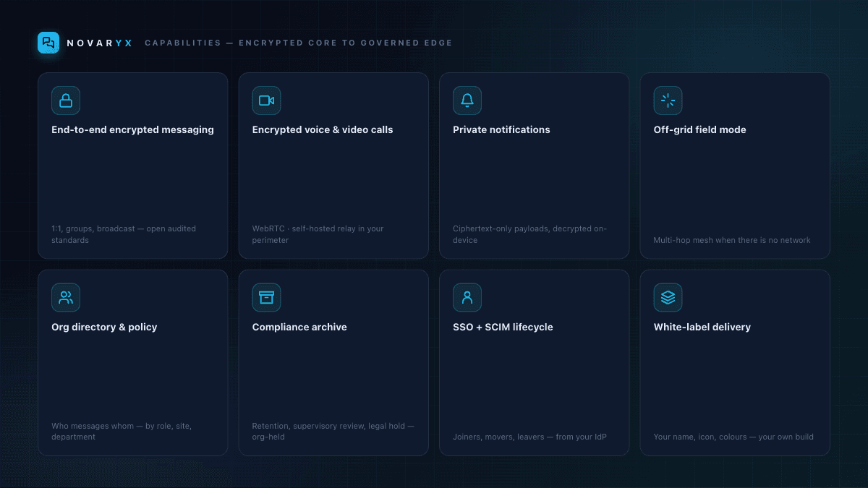Open the Compliance archive heading
This screenshot has height=488, width=868.
coord(299,327)
